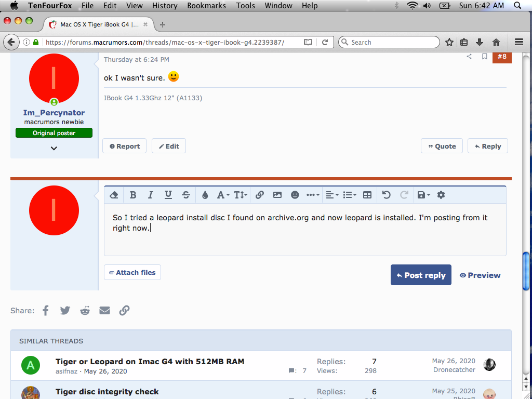Open Im_Percynator profile link

[54, 113]
